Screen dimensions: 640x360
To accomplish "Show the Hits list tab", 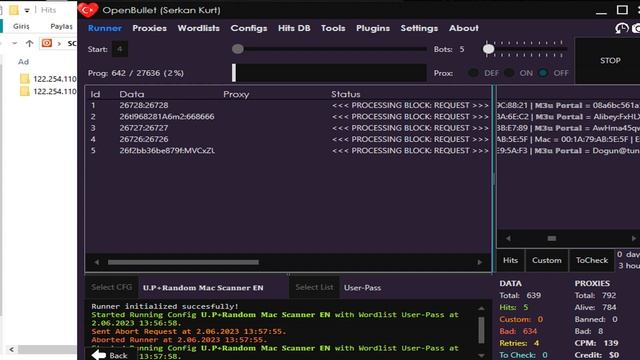I will click(510, 260).
